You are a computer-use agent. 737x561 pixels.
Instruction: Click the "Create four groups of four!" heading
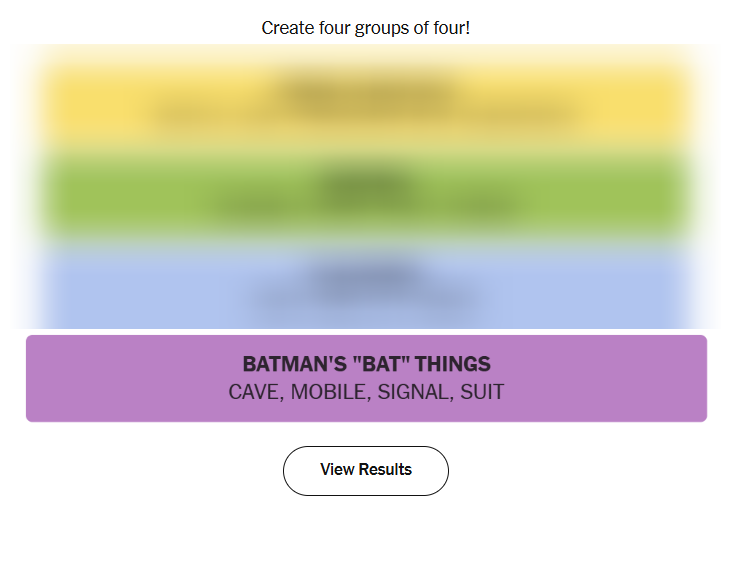tap(366, 28)
